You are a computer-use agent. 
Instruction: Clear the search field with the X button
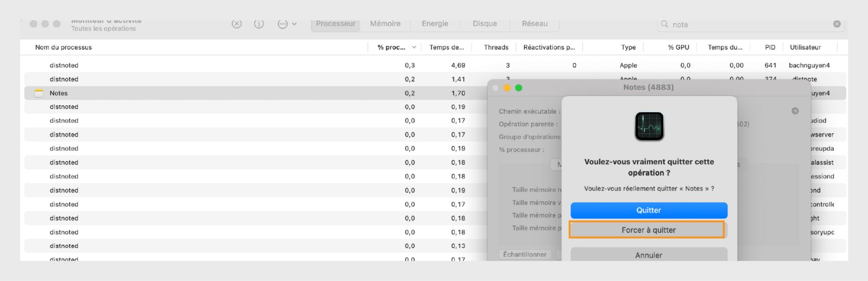point(837,24)
